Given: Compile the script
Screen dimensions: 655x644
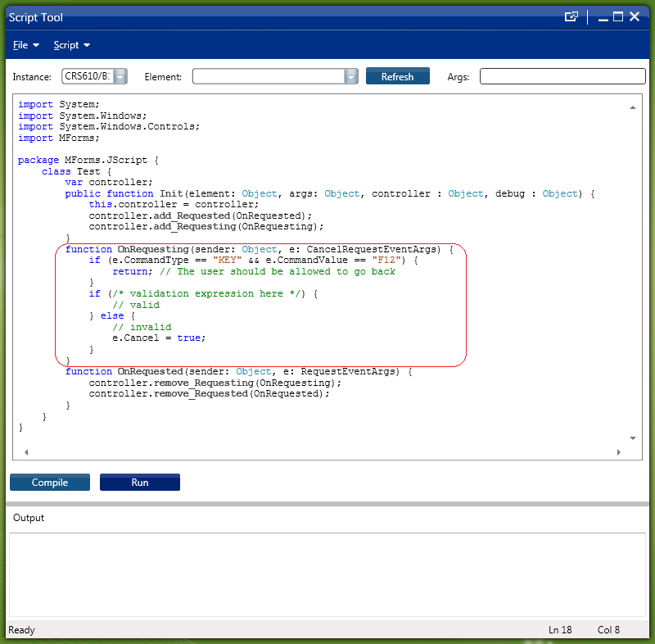Looking at the screenshot, I should point(50,483).
